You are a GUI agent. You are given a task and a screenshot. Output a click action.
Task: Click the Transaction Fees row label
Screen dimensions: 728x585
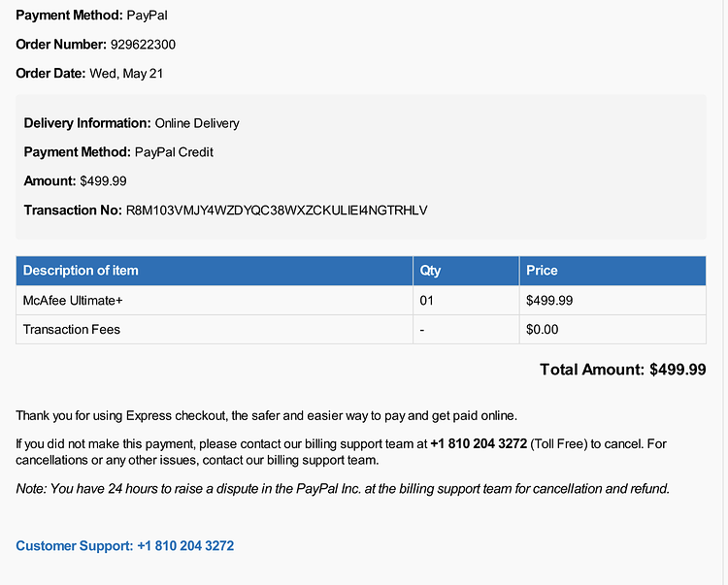click(72, 330)
